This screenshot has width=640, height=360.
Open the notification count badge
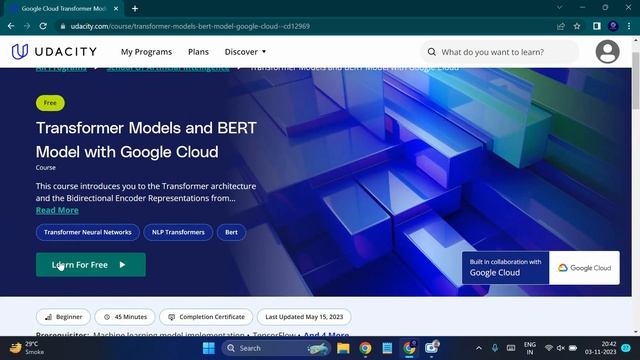pos(626,348)
